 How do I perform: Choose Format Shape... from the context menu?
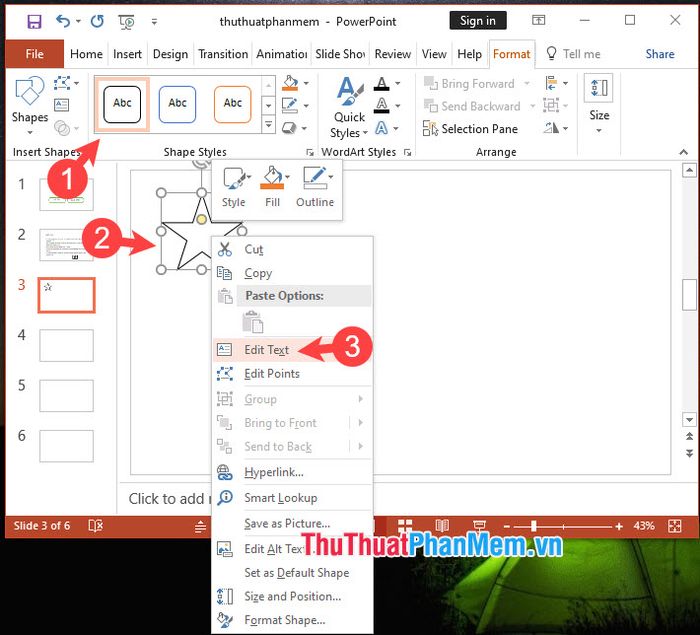coord(292,620)
